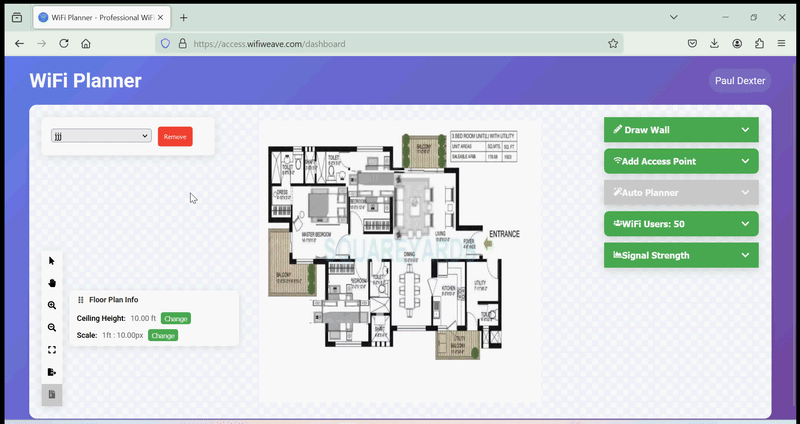Open browser extensions menu

pos(760,44)
